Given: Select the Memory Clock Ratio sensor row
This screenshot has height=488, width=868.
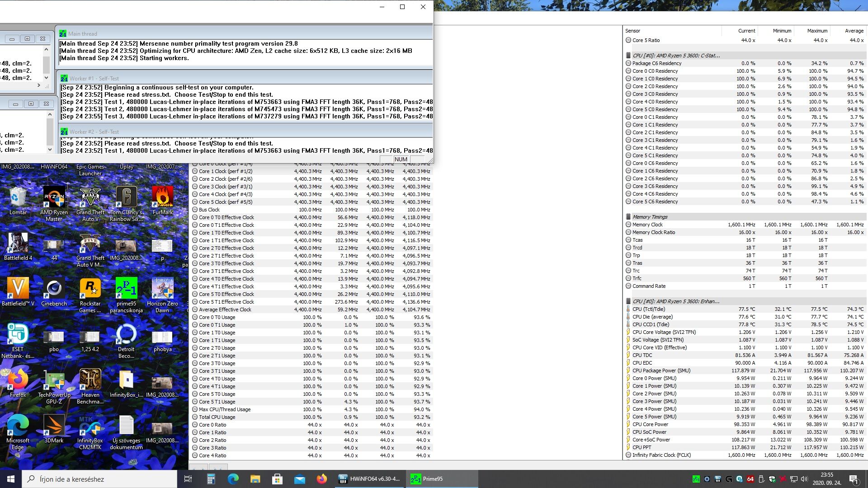Looking at the screenshot, I should click(745, 232).
